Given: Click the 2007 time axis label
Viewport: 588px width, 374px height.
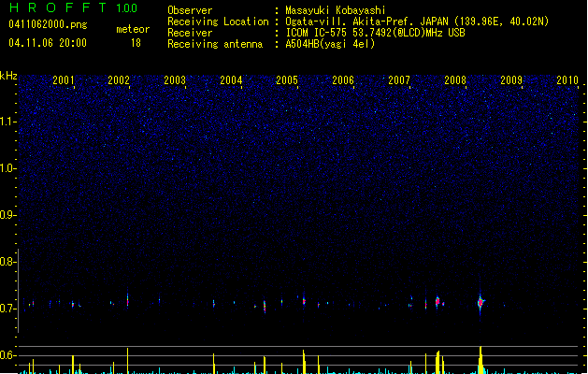Looking at the screenshot, I should coord(399,80).
